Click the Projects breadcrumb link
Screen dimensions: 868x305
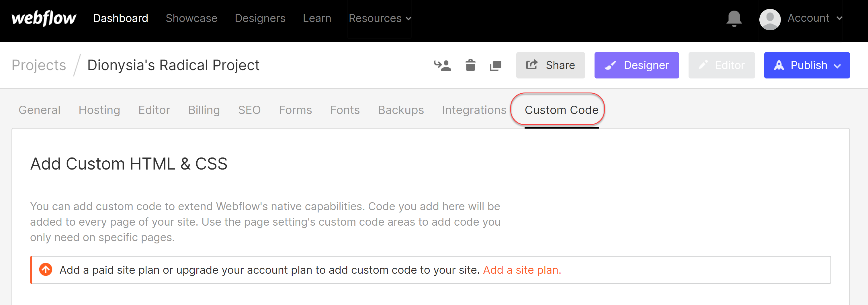tap(39, 65)
